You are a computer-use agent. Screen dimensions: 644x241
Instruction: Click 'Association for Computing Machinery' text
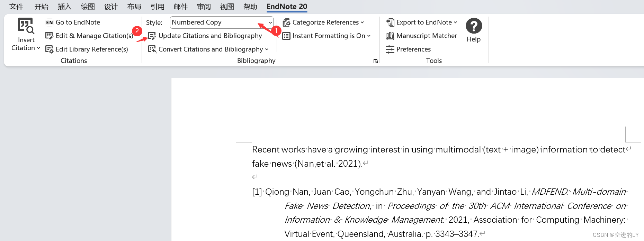pos(549,220)
